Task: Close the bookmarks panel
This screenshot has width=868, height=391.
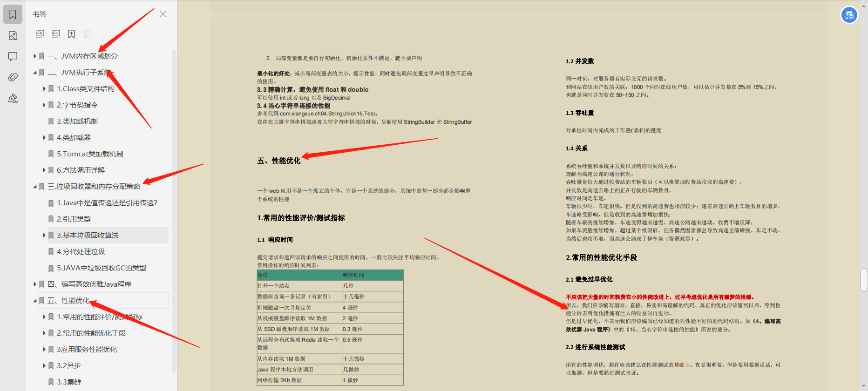Action: click(x=163, y=14)
